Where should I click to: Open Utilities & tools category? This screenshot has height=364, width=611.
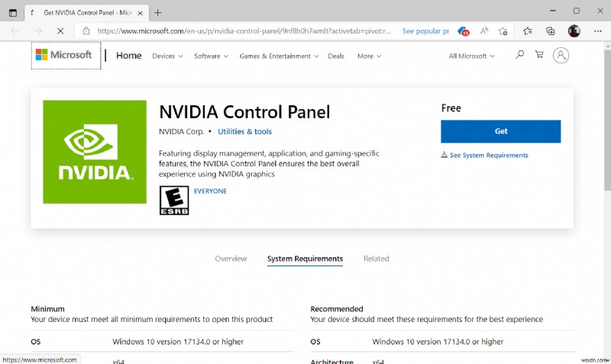(244, 131)
